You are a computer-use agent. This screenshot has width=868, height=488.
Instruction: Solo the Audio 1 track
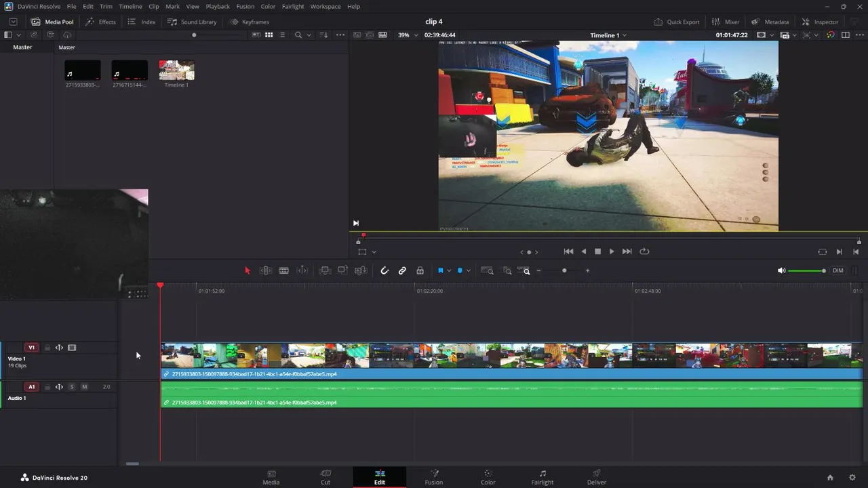coord(72,387)
